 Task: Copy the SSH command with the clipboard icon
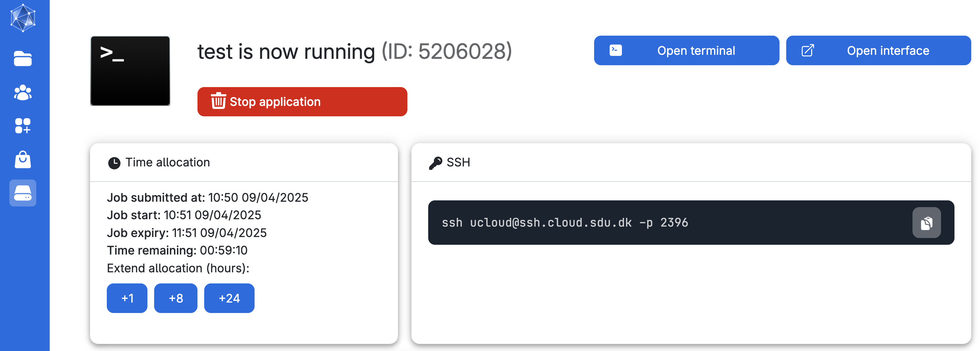click(x=926, y=223)
